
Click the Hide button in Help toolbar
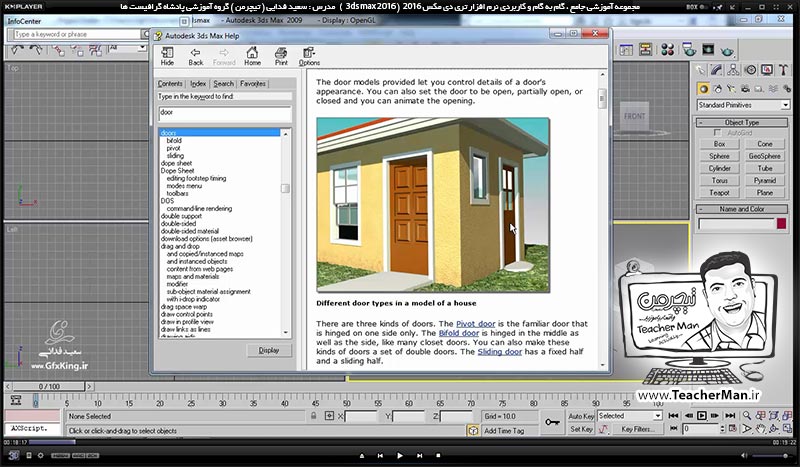[x=167, y=56]
